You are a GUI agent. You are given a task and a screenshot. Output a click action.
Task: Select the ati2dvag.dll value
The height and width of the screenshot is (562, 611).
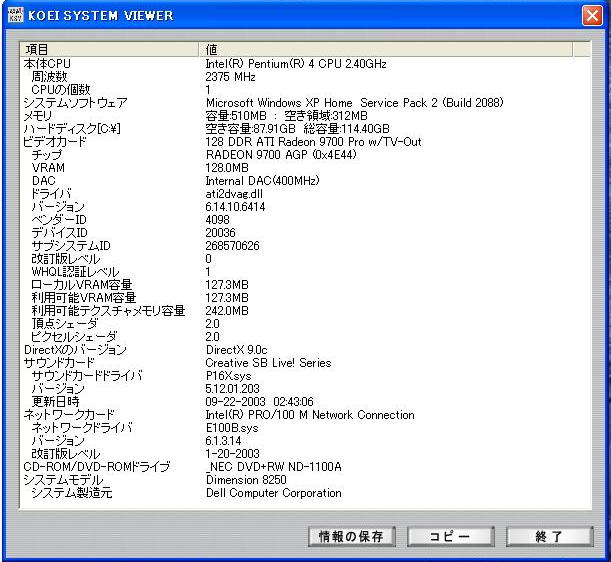(234, 194)
